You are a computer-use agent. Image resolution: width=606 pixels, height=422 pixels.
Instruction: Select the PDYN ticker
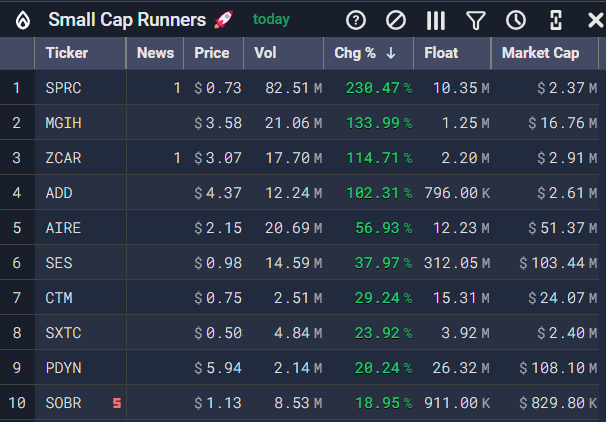pyautogui.click(x=63, y=368)
